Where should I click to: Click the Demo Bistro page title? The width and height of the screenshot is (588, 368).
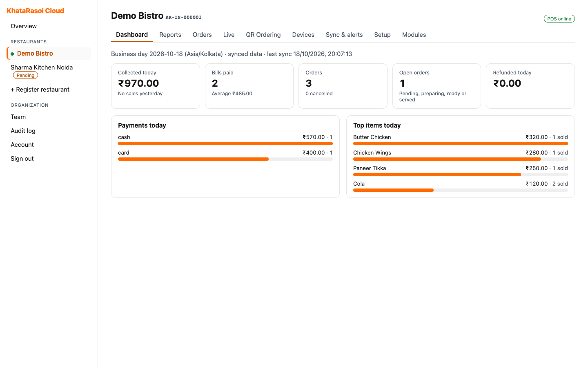click(137, 16)
